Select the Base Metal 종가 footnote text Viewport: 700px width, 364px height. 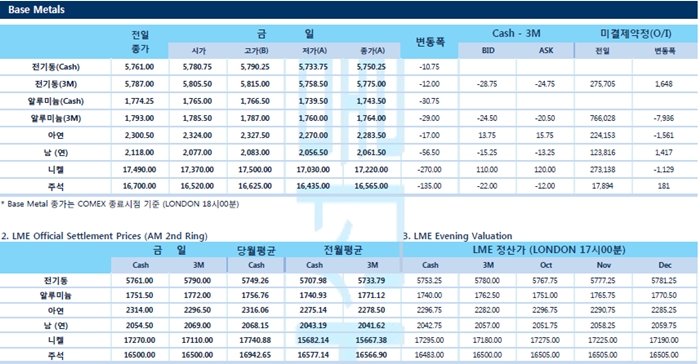(x=120, y=204)
